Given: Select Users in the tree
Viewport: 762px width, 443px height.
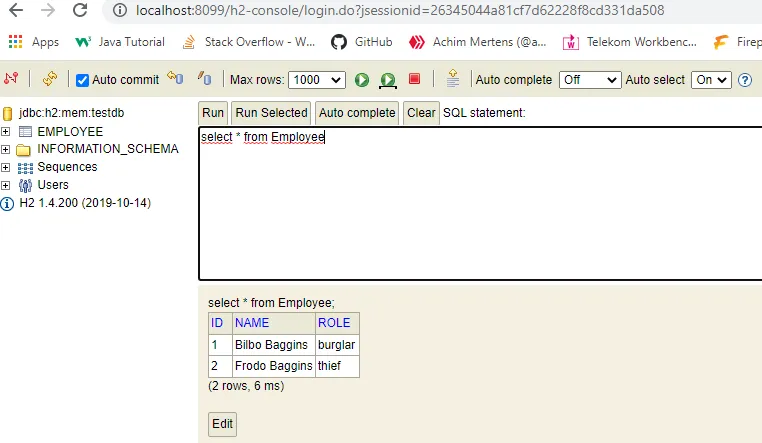Looking at the screenshot, I should tap(53, 185).
